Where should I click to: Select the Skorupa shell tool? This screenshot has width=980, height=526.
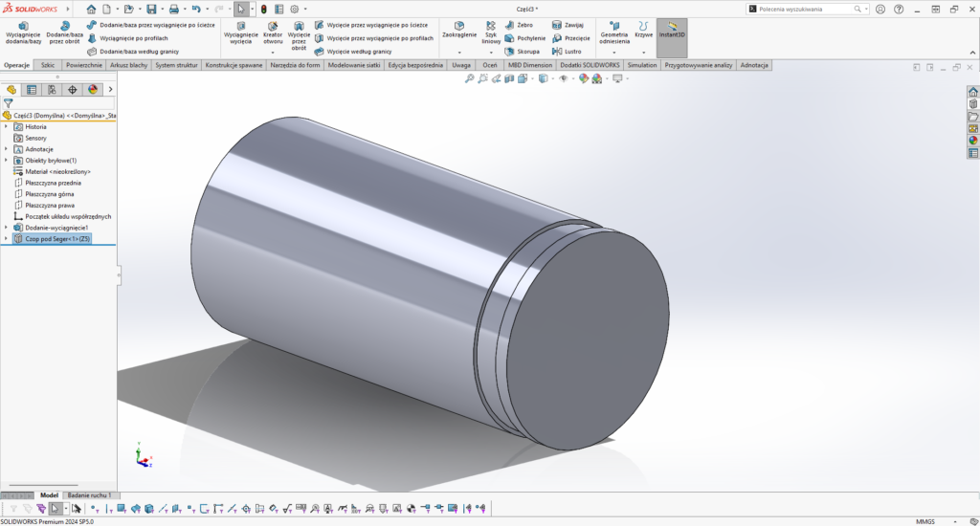521,52
